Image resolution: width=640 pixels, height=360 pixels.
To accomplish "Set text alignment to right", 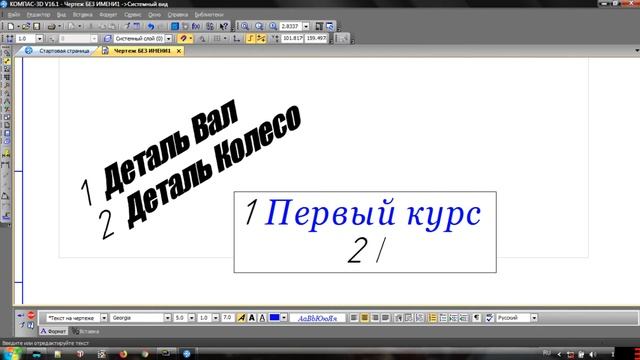I will coord(375,318).
